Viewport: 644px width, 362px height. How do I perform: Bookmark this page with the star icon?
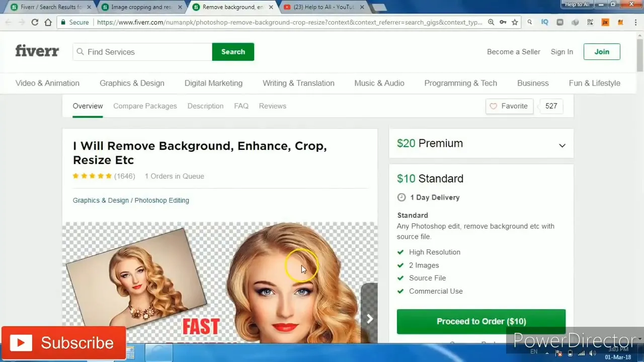point(515,22)
